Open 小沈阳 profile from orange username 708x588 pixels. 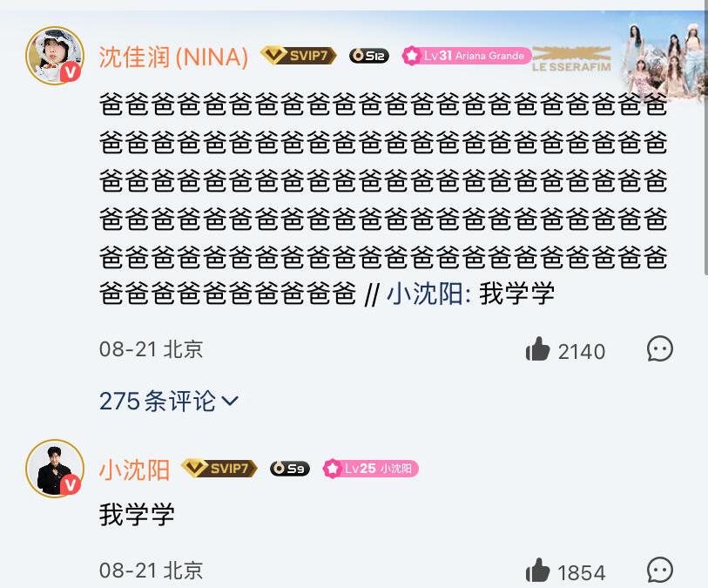coord(135,470)
